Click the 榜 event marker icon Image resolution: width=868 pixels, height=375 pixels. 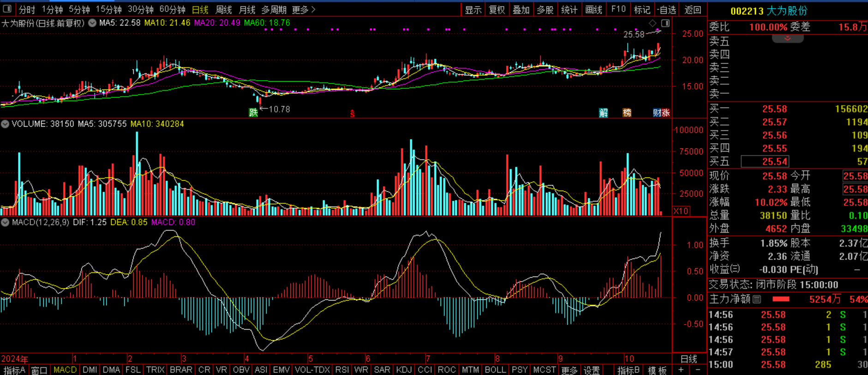click(x=627, y=113)
